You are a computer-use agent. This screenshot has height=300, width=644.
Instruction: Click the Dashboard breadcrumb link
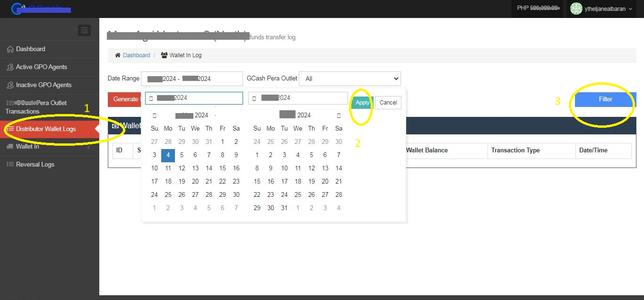coord(136,55)
